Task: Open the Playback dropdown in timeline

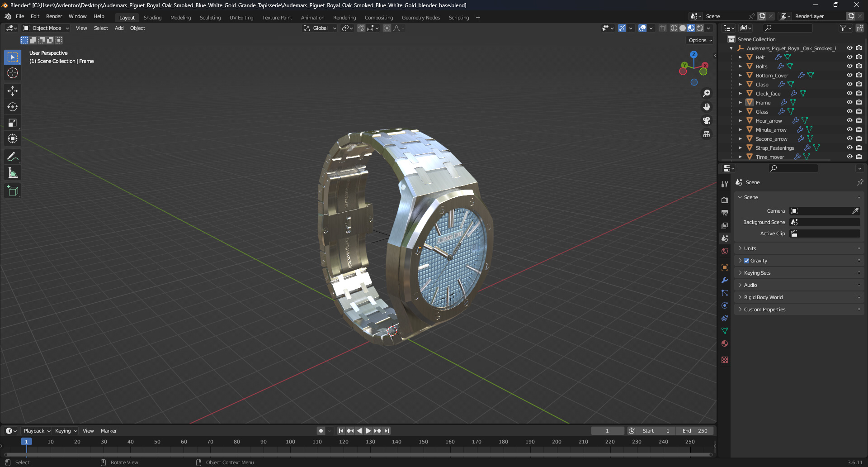Action: [37, 431]
